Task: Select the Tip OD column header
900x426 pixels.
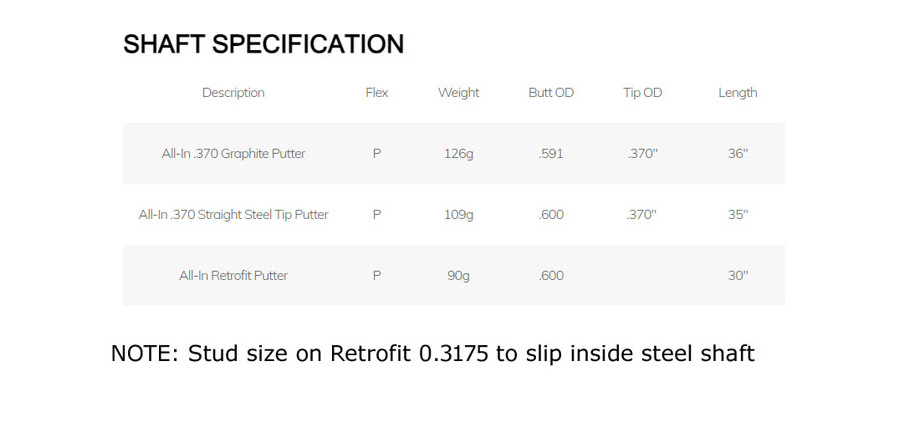Action: [642, 92]
